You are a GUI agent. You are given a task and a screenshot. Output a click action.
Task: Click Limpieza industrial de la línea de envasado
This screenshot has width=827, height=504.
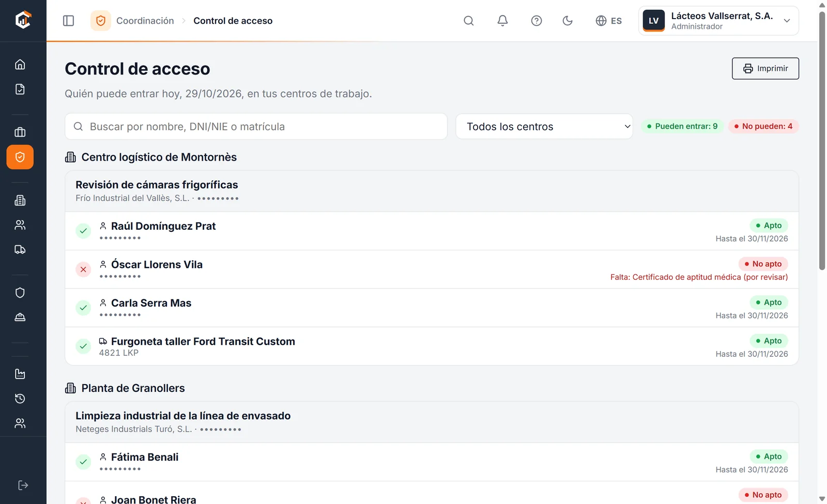pyautogui.click(x=183, y=416)
